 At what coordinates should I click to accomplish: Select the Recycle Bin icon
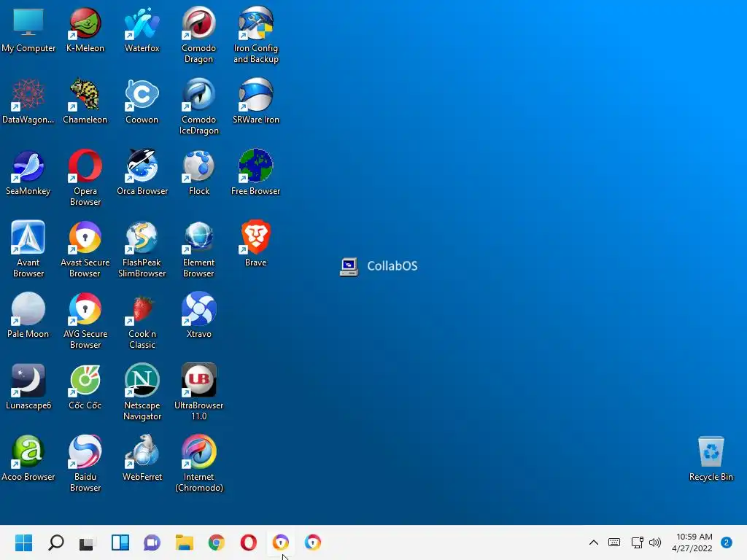tap(711, 459)
